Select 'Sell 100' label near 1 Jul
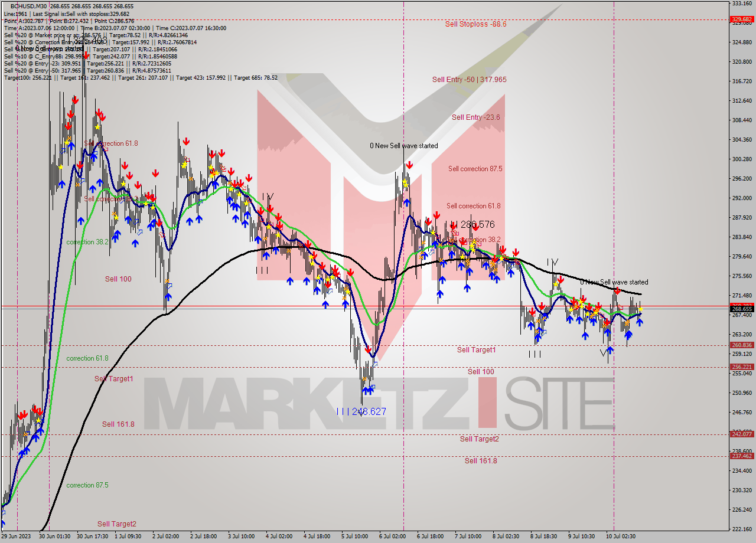This screenshot has height=543, width=756. (118, 279)
